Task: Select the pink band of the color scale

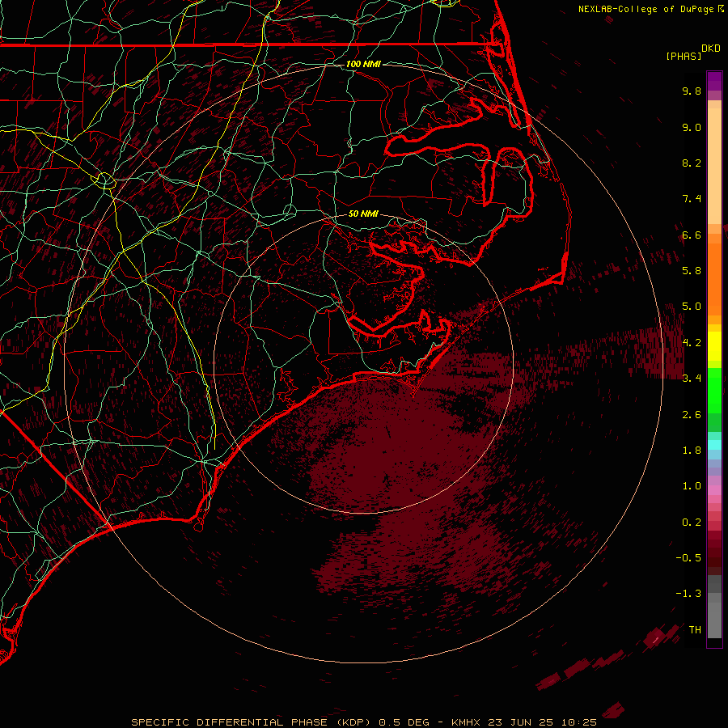Action: point(714,490)
